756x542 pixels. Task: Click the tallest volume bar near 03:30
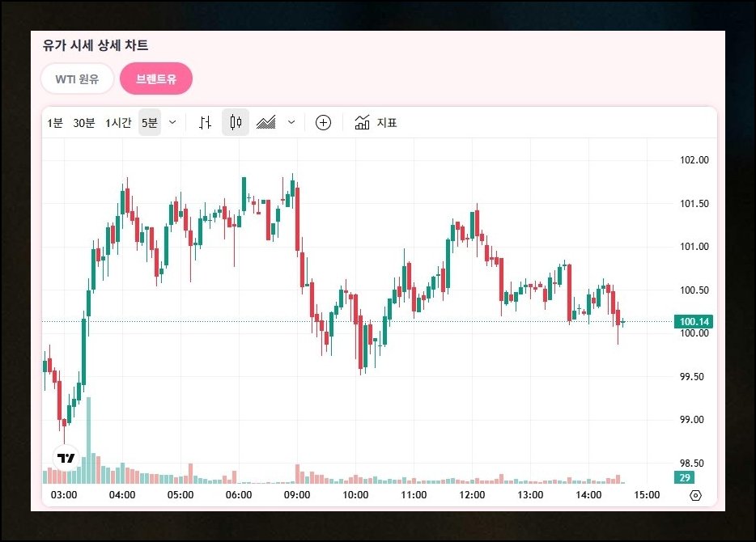[x=88, y=440]
